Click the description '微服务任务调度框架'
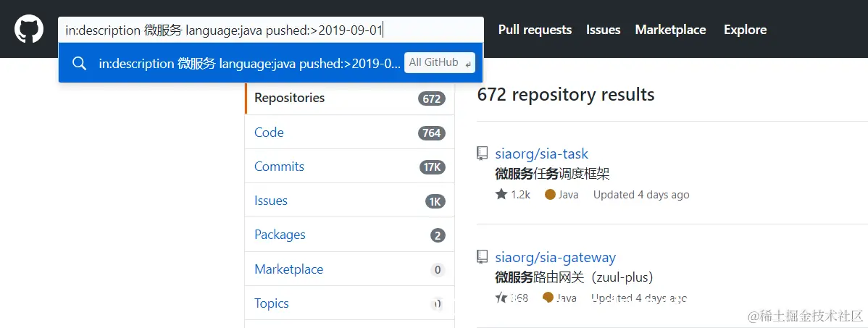868x328 pixels. [552, 174]
